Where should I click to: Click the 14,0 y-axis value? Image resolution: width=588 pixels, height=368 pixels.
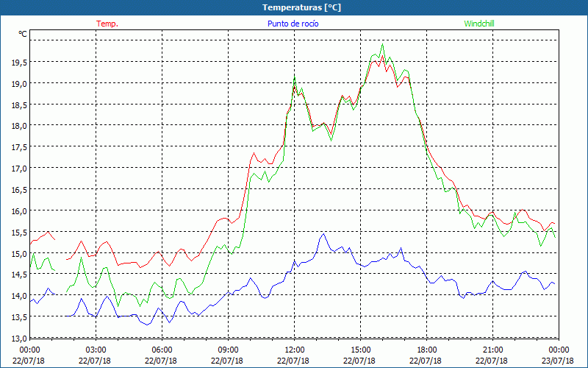tap(19, 297)
